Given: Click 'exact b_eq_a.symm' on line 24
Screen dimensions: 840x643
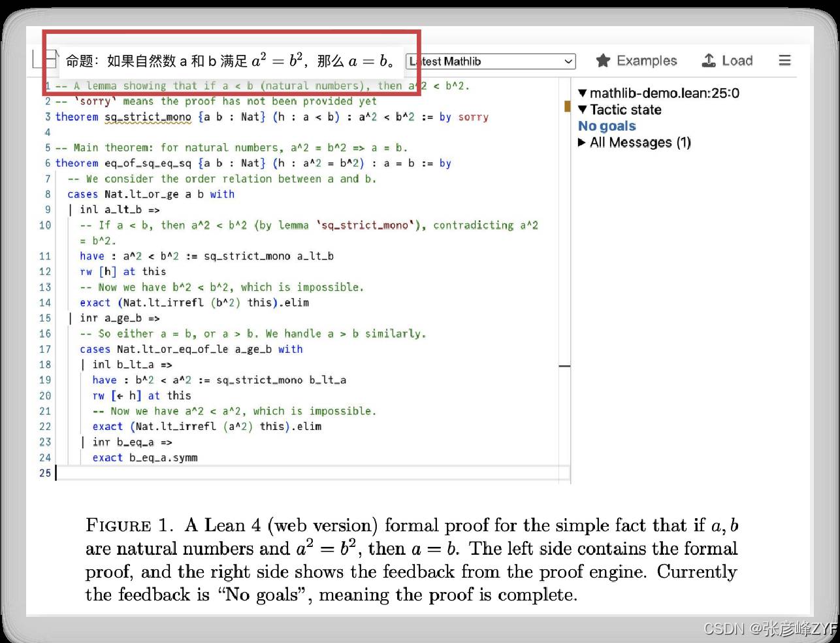Looking at the screenshot, I should pos(144,457).
